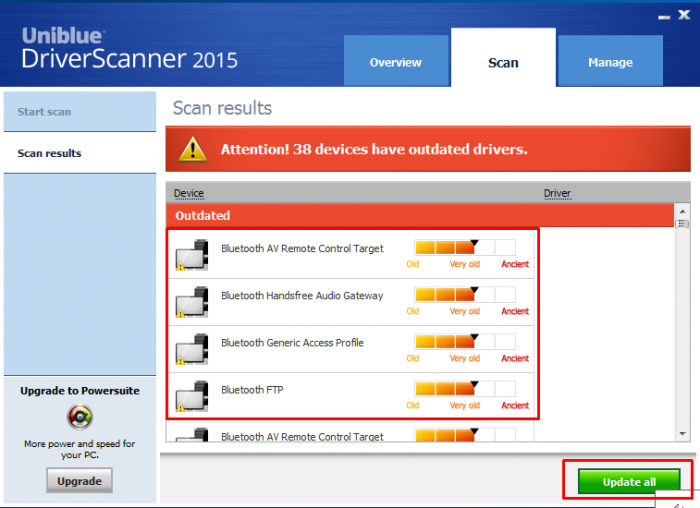
Task: Click the Uniblue DriverScanner 2015 logo
Action: point(129,49)
